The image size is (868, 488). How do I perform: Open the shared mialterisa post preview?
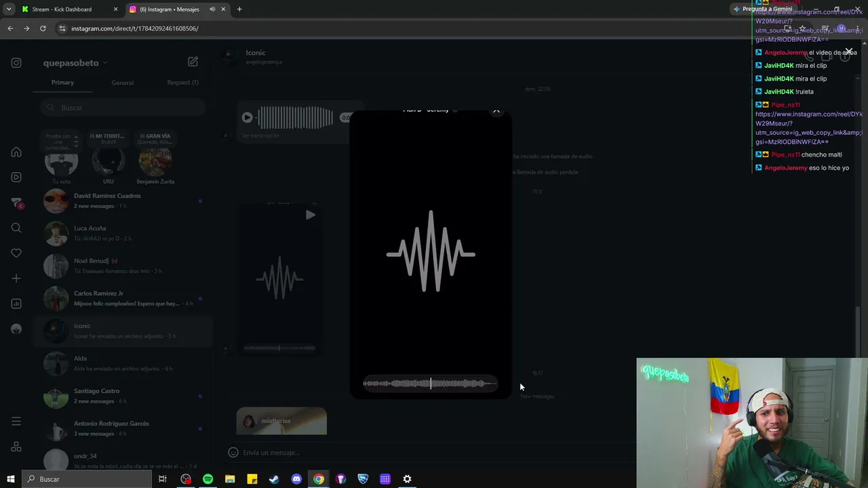click(x=281, y=422)
